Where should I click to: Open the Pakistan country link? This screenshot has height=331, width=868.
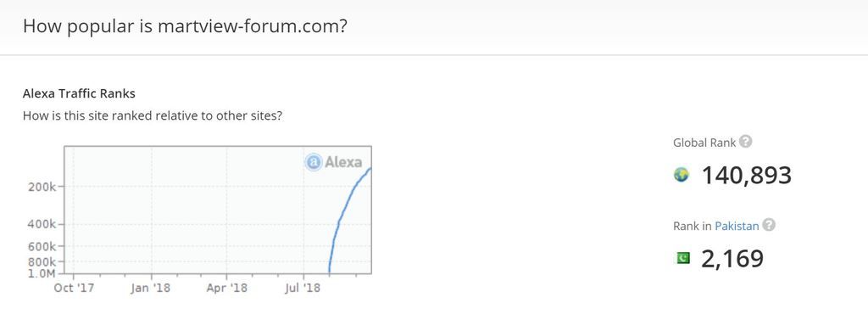pos(737,226)
